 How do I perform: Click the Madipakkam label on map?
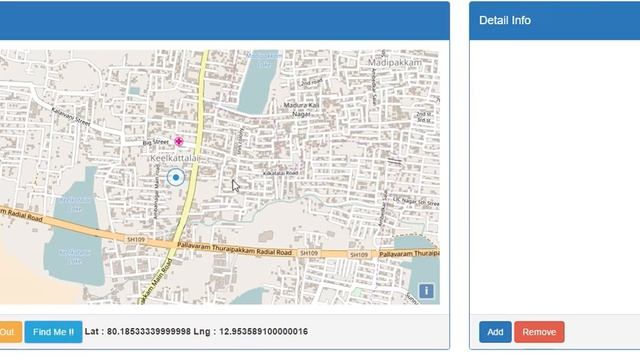pos(395,62)
